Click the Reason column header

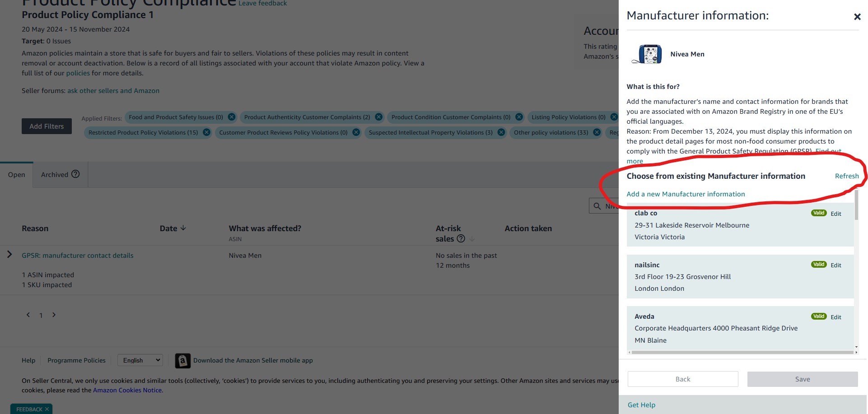35,228
